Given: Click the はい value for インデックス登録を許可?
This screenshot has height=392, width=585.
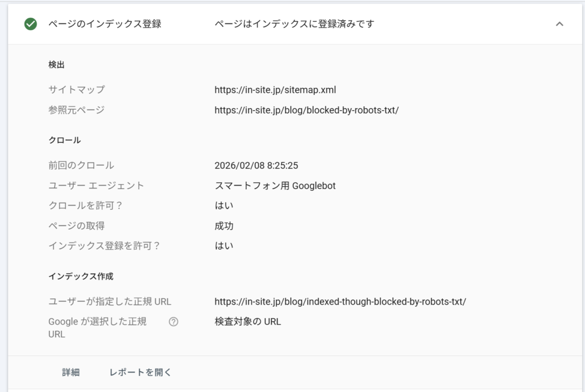Looking at the screenshot, I should (x=223, y=246).
